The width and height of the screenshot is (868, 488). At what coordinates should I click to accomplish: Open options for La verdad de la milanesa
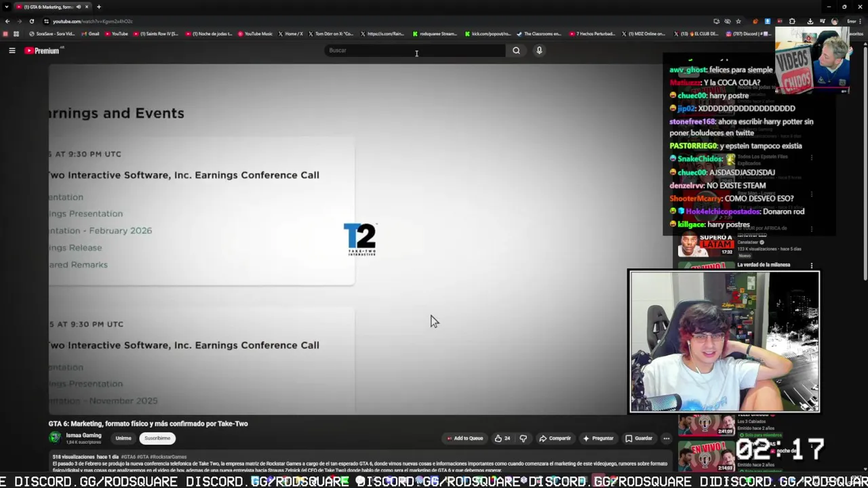[x=812, y=266]
